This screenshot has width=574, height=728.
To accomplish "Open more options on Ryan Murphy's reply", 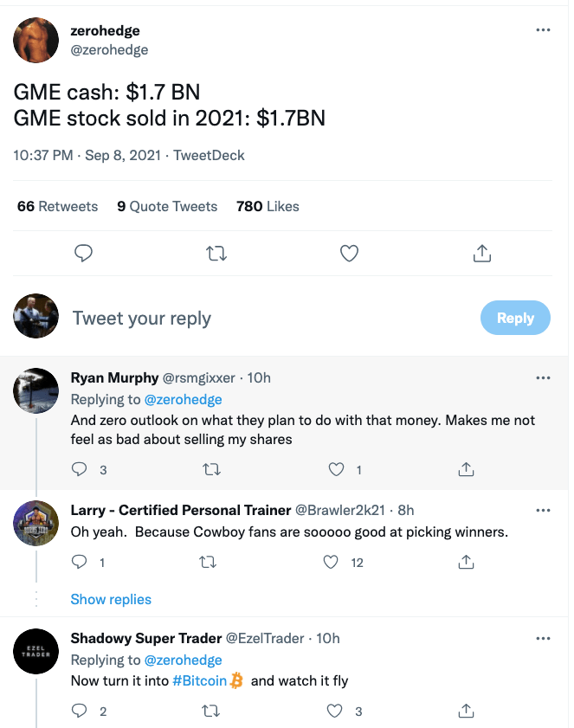I will [x=543, y=378].
